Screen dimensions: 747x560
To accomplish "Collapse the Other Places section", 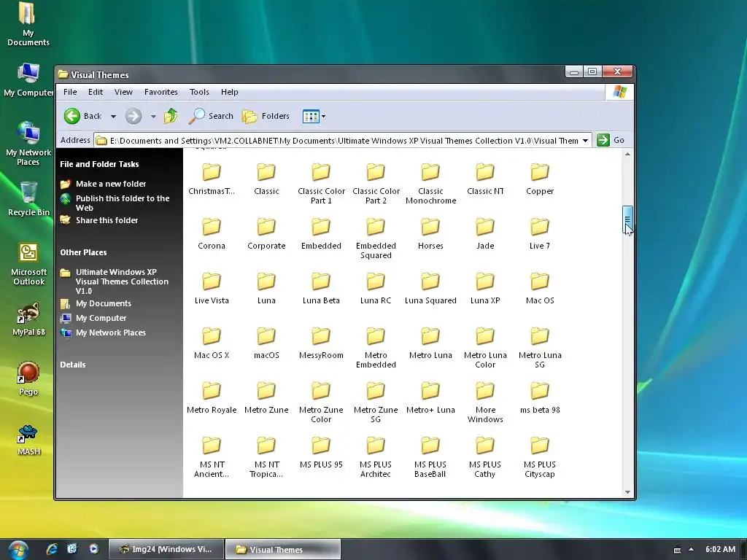I will (x=83, y=252).
